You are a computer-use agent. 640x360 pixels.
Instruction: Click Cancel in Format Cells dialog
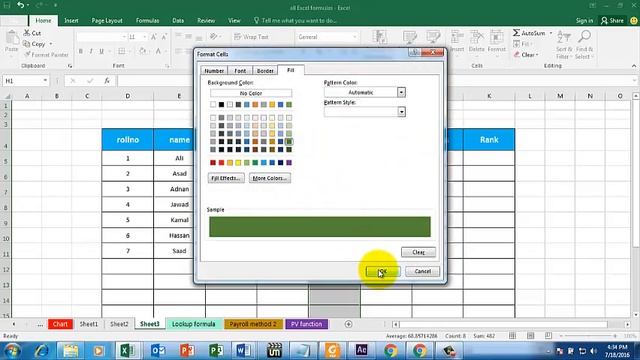(422, 271)
